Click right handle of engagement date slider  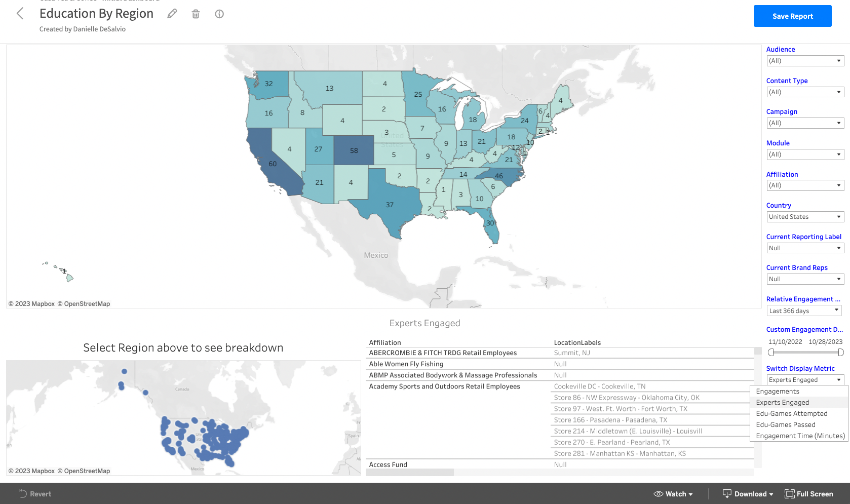pyautogui.click(x=841, y=352)
